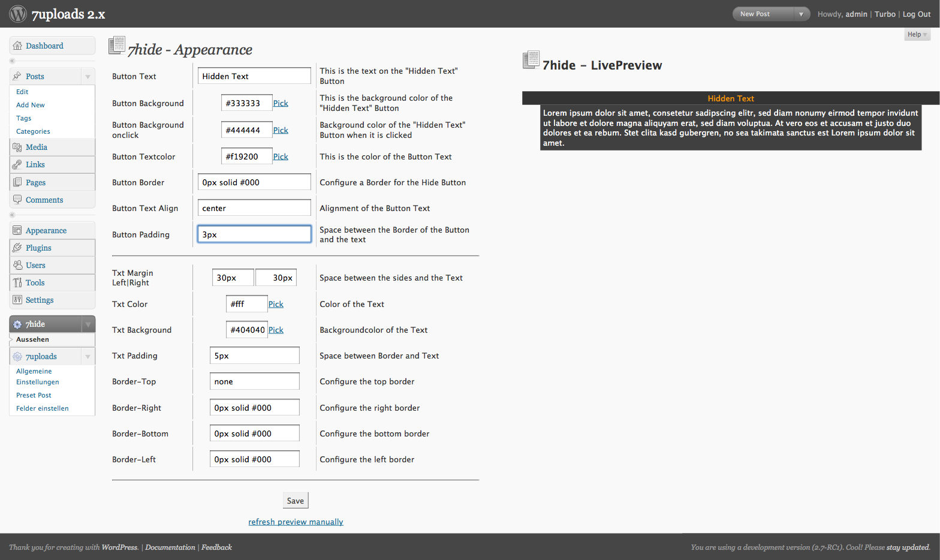The image size is (940, 560).
Task: Click the Media icon in sidebar
Action: 17,147
